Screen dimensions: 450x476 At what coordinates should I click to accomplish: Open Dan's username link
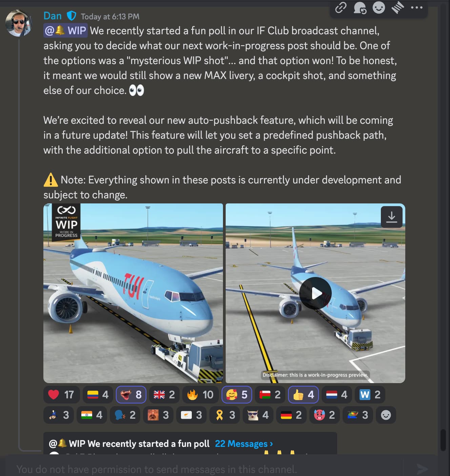click(53, 16)
